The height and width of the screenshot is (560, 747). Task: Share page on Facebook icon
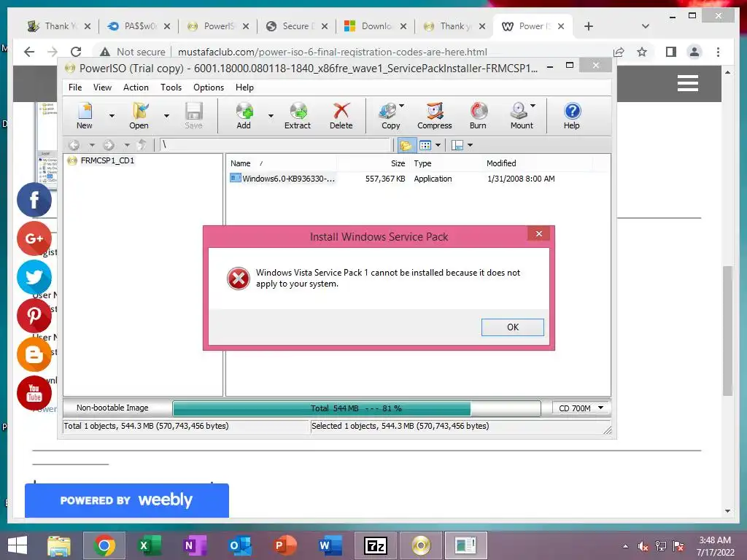click(x=34, y=200)
